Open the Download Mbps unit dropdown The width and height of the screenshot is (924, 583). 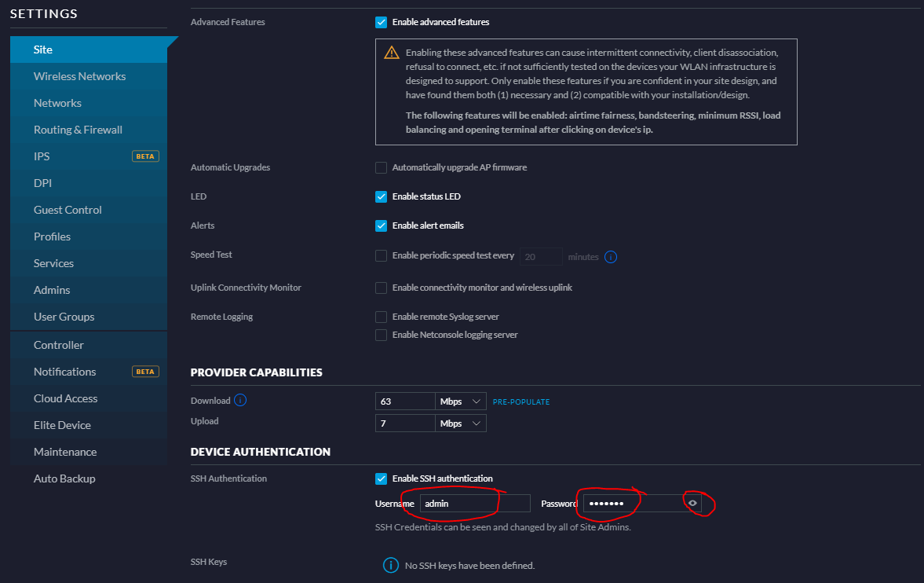461,401
